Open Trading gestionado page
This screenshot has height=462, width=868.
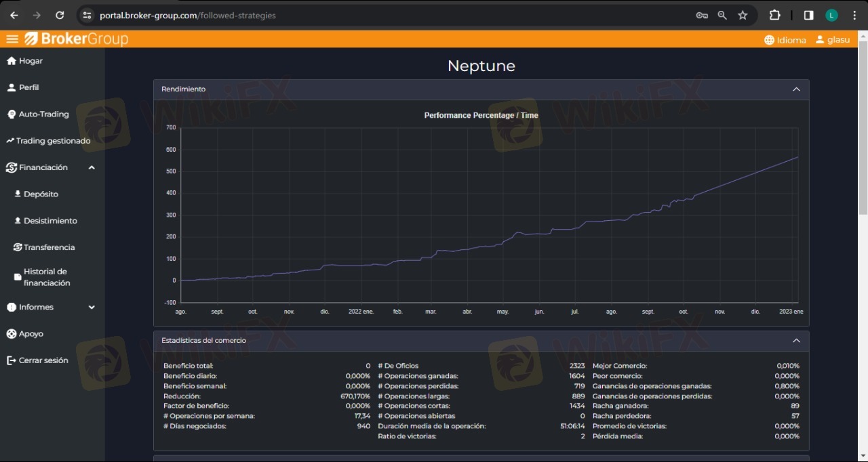52,141
